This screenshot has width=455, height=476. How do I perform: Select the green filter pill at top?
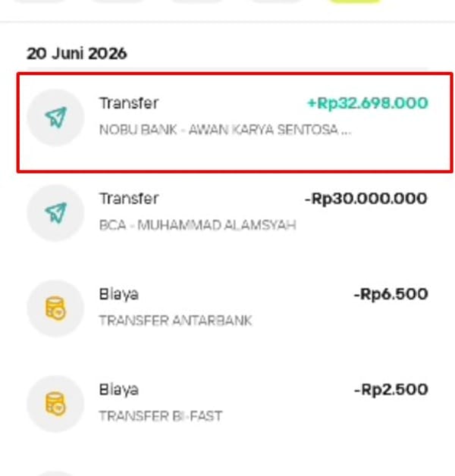point(355,2)
